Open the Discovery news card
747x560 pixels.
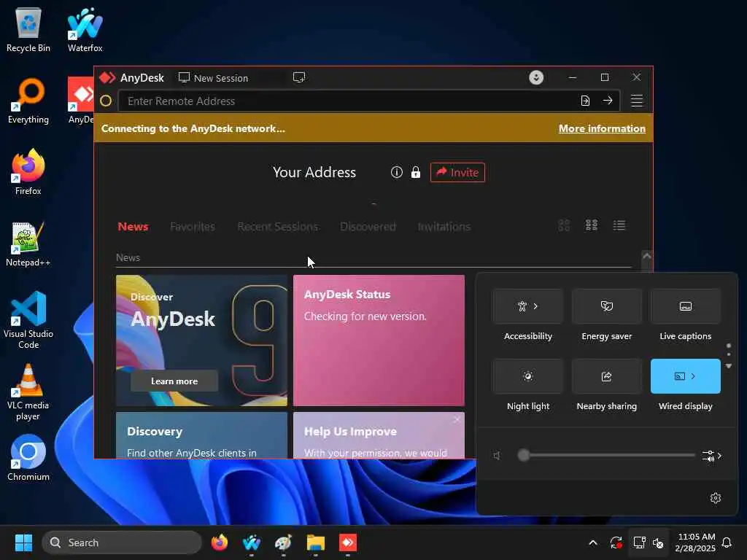(x=201, y=435)
